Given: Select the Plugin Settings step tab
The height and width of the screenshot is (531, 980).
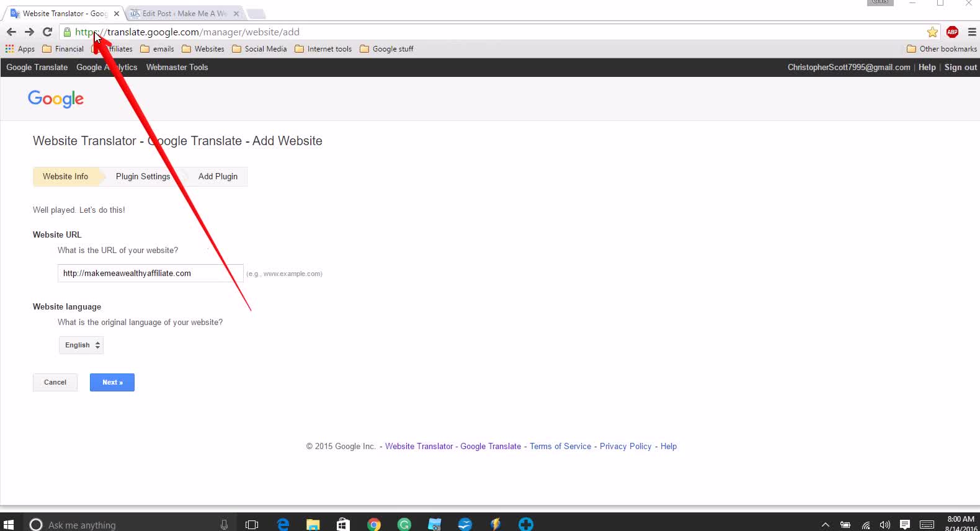Looking at the screenshot, I should [x=143, y=176].
